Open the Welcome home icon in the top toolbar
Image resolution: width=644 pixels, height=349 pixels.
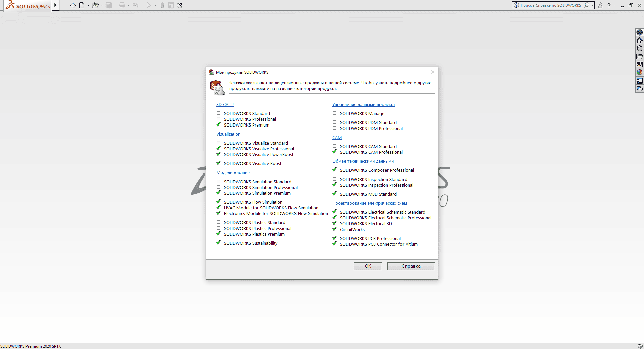click(73, 5)
